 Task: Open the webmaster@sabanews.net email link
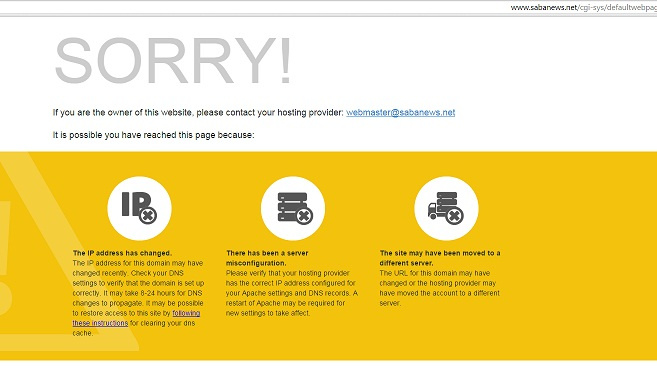click(401, 112)
